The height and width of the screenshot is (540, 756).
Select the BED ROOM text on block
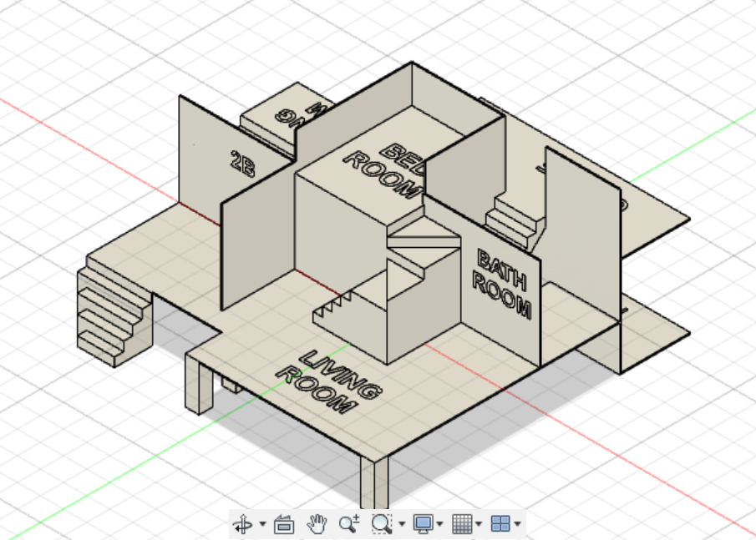(384, 171)
